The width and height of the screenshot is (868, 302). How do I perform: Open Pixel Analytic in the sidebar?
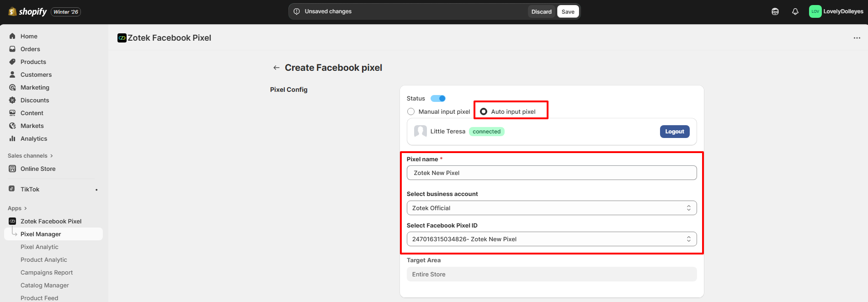(x=39, y=247)
